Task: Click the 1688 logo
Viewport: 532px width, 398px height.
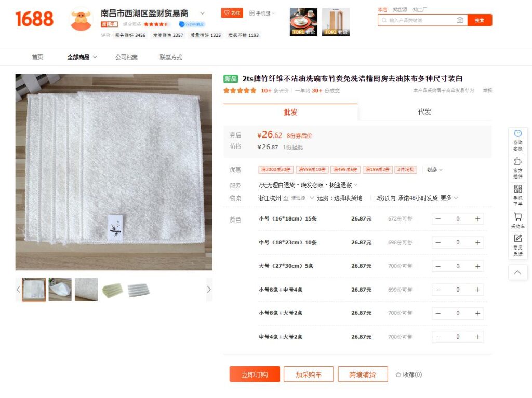Action: [x=34, y=19]
